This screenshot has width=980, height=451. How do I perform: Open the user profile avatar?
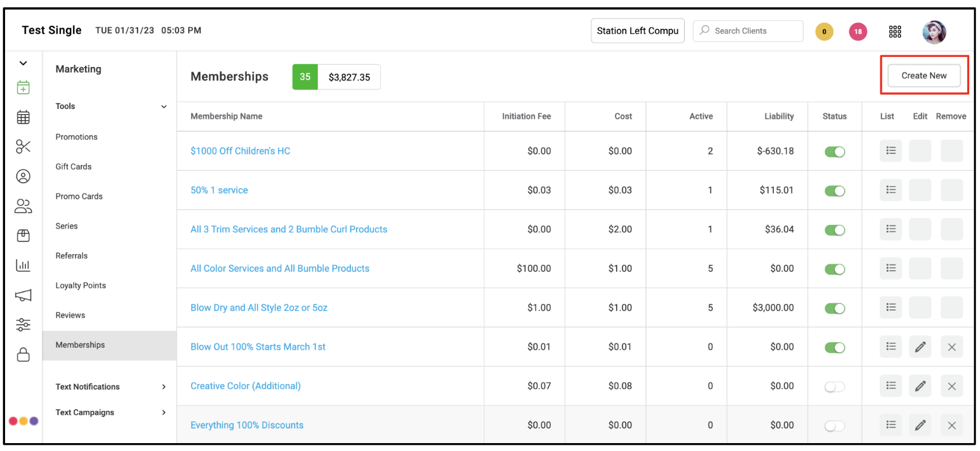pos(934,32)
